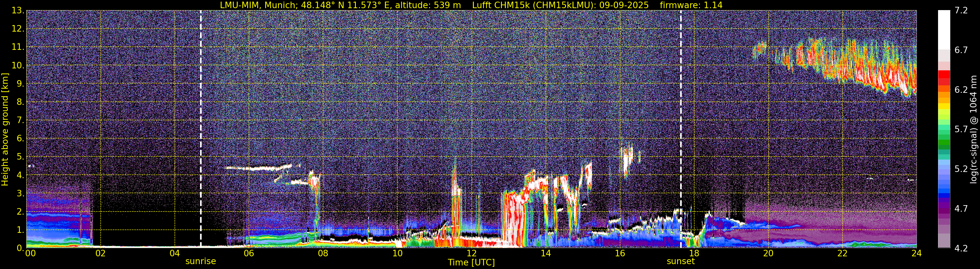
Task: Click the "06" time axis tick label
Action: [249, 254]
